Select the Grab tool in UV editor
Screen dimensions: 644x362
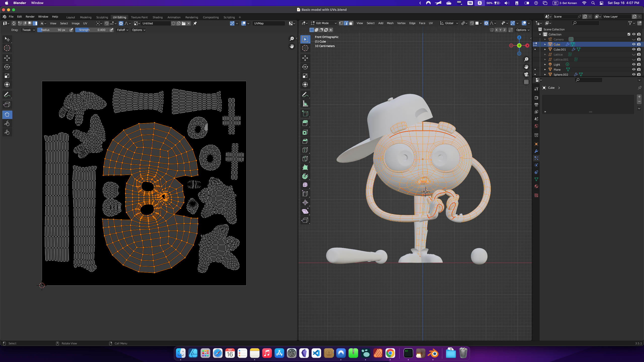coord(7,115)
